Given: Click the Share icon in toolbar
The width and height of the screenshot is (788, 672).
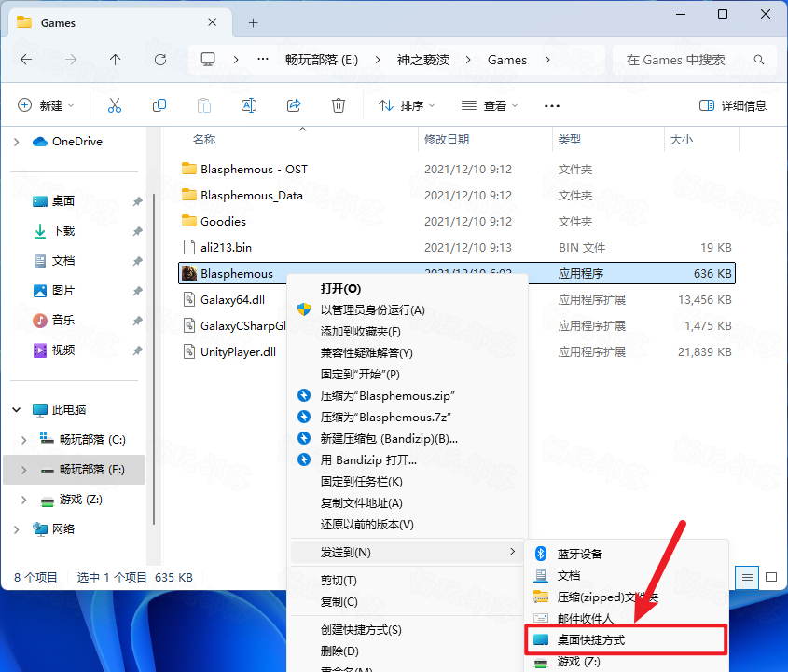Looking at the screenshot, I should point(294,105).
